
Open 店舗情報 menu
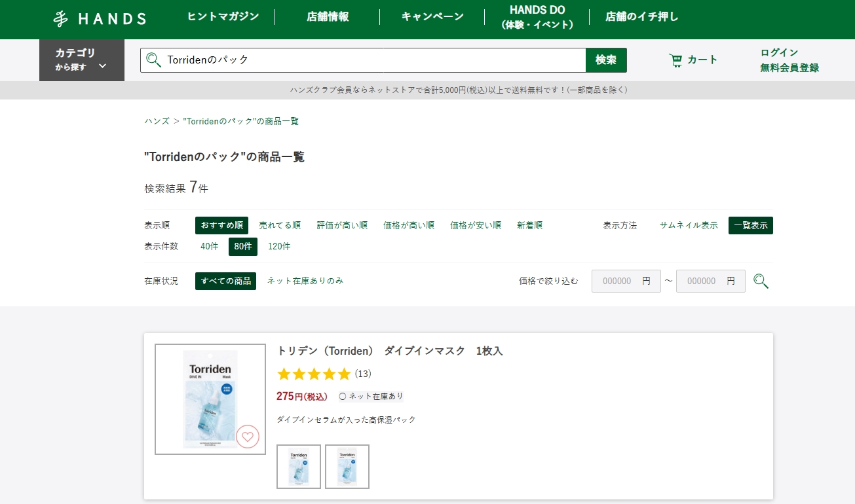pos(328,16)
